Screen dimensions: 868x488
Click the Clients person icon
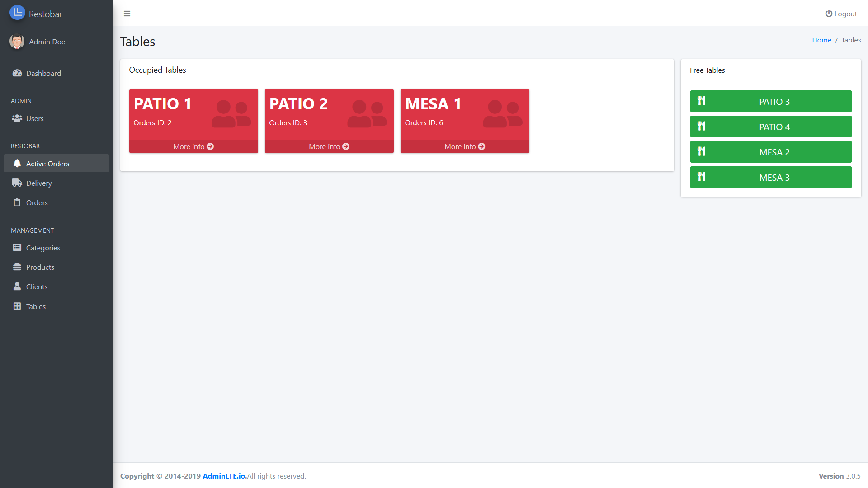pos(17,286)
